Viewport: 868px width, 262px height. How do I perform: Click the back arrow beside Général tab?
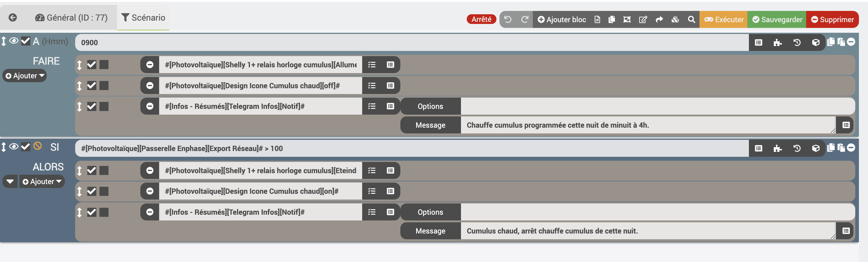pos(13,18)
